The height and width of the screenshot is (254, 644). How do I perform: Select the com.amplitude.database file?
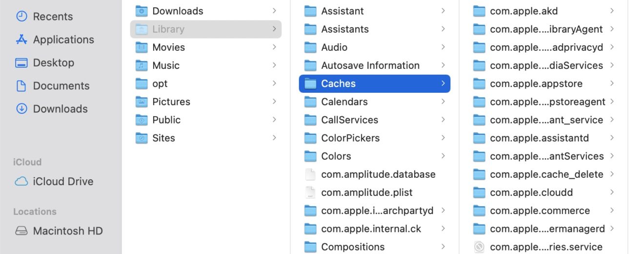click(x=378, y=174)
